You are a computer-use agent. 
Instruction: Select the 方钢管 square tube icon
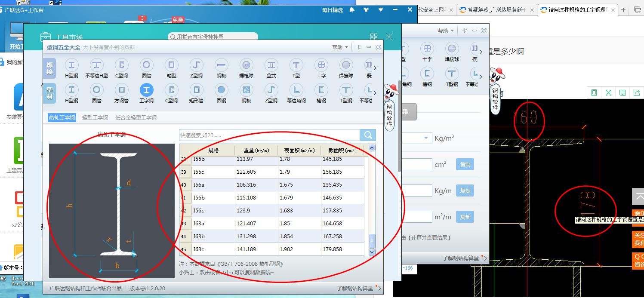[x=122, y=90]
